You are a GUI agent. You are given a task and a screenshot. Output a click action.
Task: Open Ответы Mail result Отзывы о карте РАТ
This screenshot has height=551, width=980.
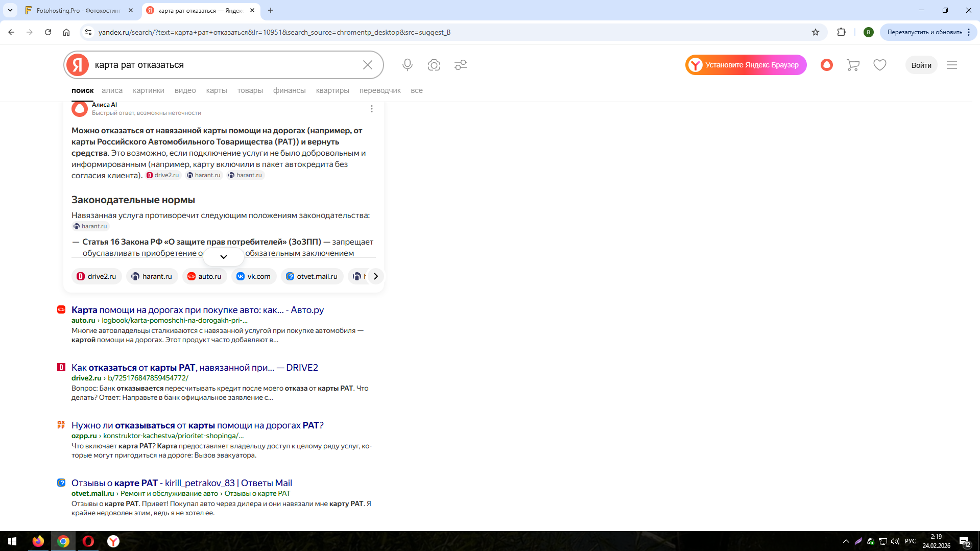[182, 483]
